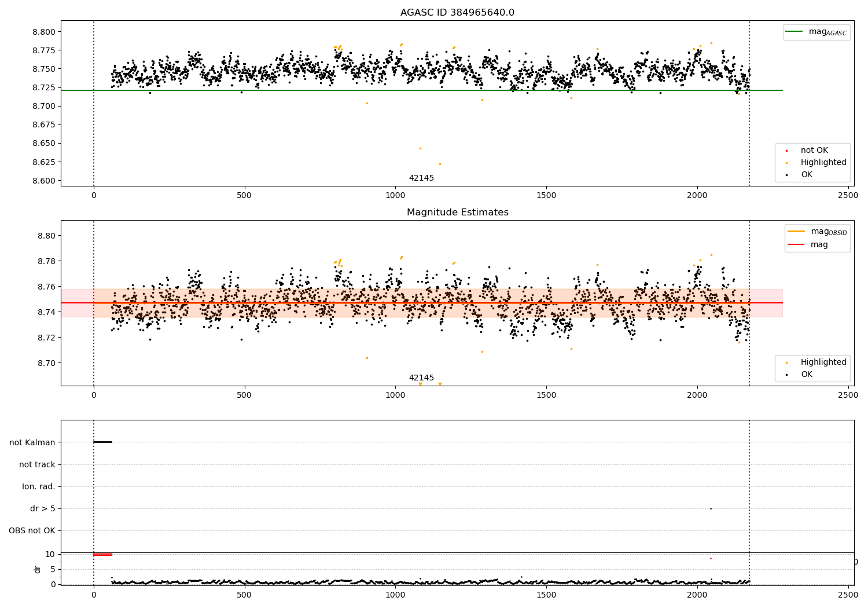This screenshot has width=868, height=608.
Task: Click 'Highlighted' legend entry in top plot
Action: [823, 163]
